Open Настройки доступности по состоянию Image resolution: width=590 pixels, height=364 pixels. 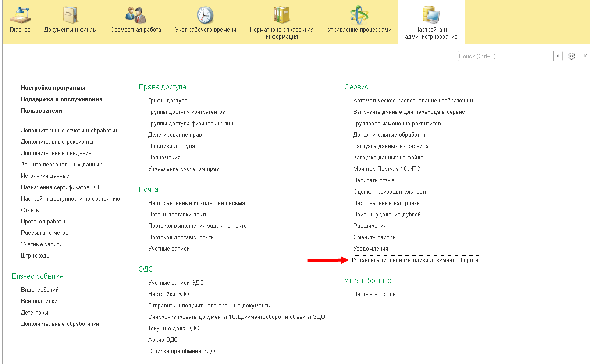[x=71, y=199]
